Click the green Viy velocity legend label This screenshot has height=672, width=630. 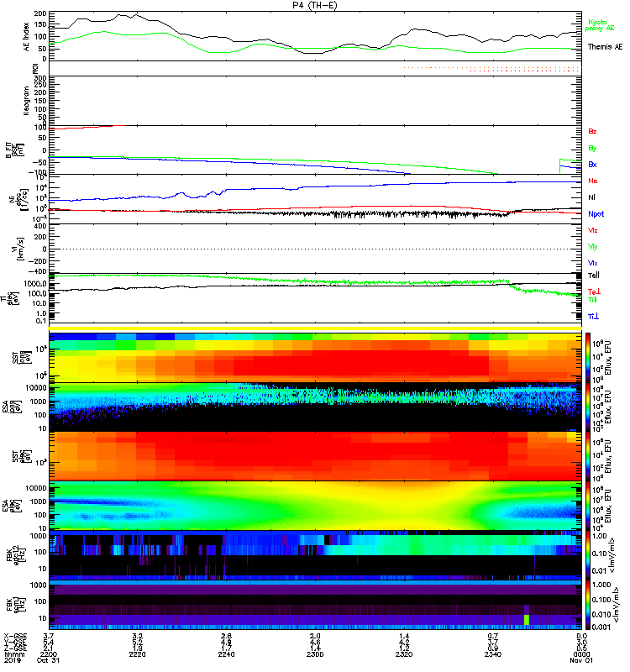pyautogui.click(x=593, y=247)
